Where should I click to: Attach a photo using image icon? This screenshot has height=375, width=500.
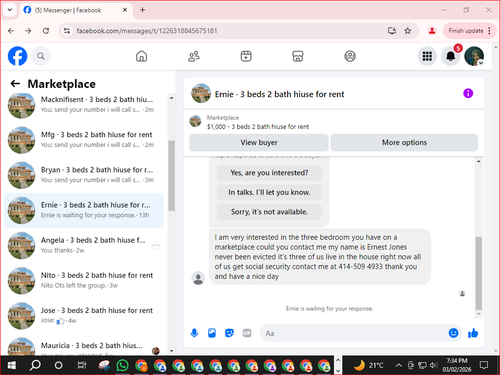212,333
